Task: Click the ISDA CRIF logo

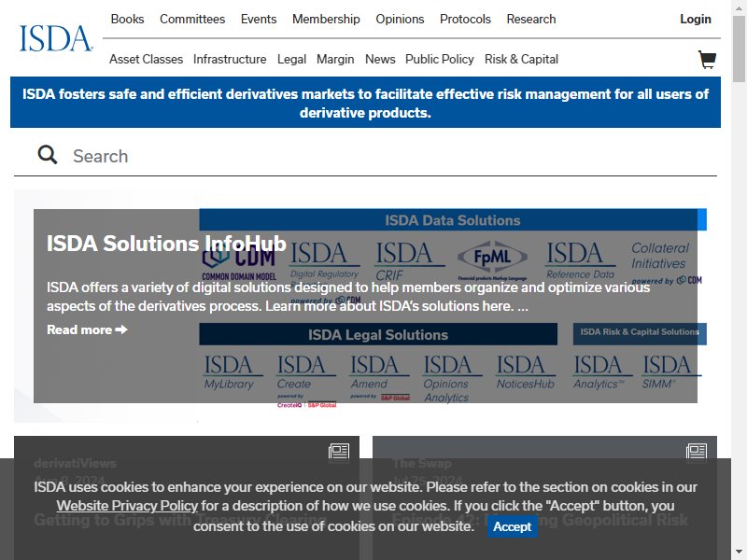Action: tap(410, 261)
